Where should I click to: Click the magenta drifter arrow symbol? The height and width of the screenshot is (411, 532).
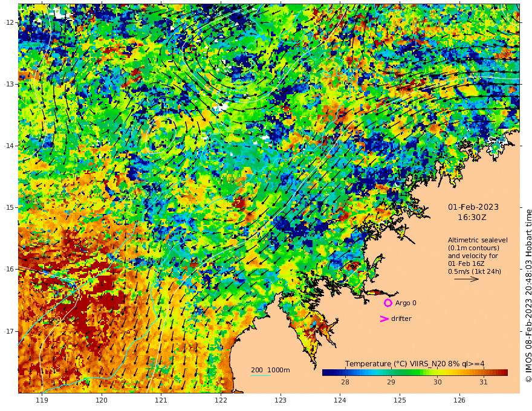point(384,319)
